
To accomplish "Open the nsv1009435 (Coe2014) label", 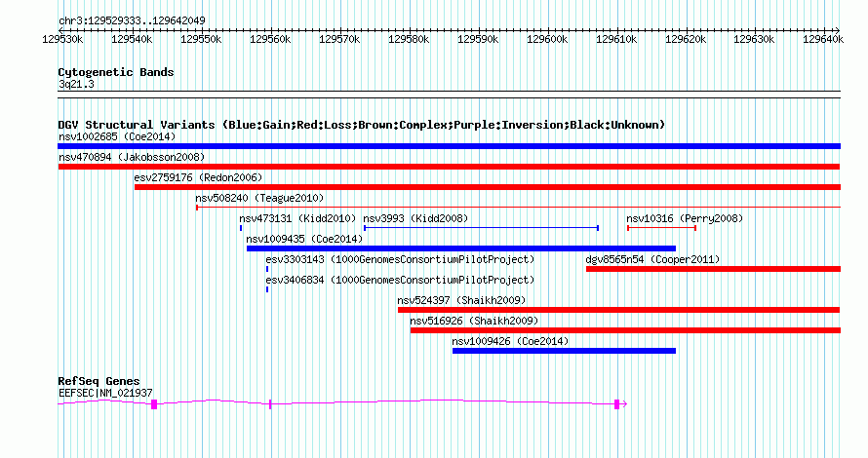I will [304, 239].
